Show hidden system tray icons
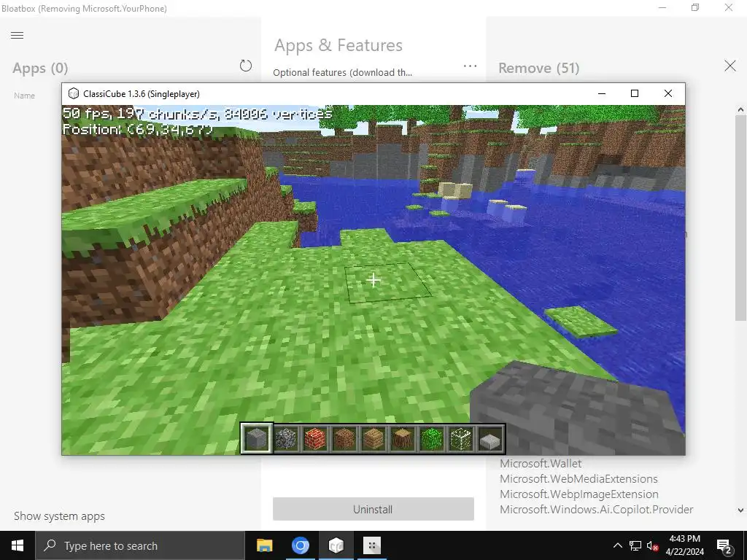This screenshot has width=747, height=560. (x=617, y=545)
